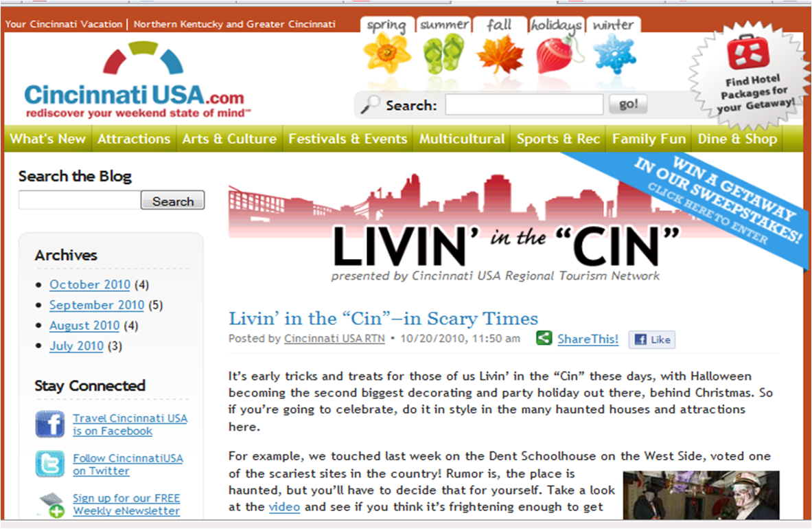This screenshot has height=529, width=812.
Task: Click the Twitter bird icon in sidebar
Action: (49, 464)
